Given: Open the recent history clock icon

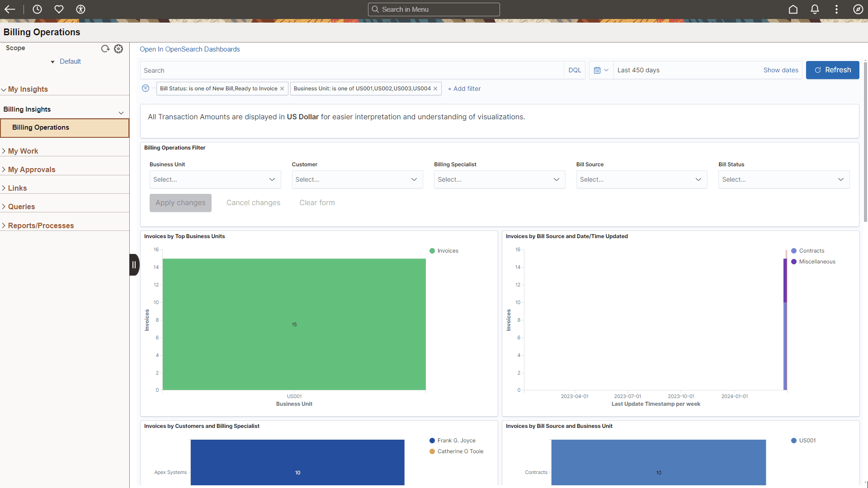Looking at the screenshot, I should tap(37, 9).
